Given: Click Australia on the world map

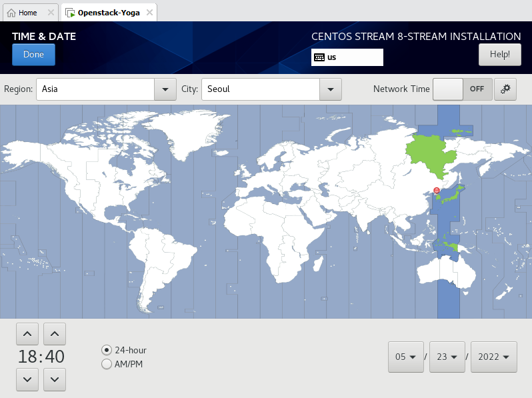Looking at the screenshot, I should pos(446,273).
